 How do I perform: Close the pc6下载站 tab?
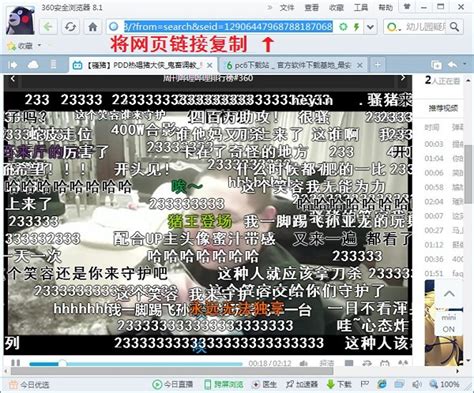(360, 65)
